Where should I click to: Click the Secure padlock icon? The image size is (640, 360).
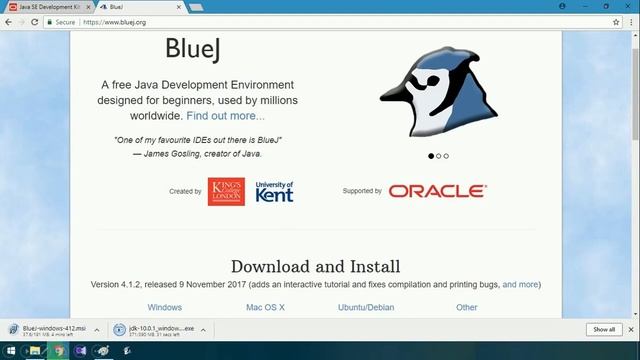(49, 22)
